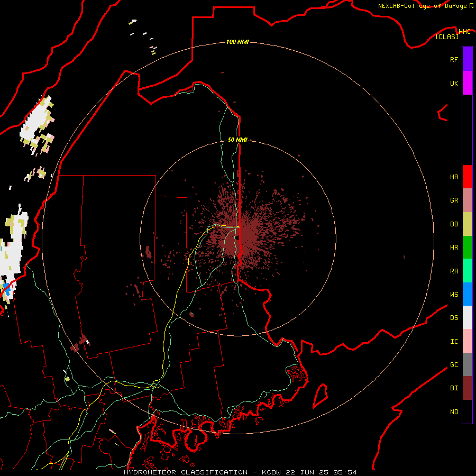Click the KCBW radar station identifier

[x=271, y=472]
